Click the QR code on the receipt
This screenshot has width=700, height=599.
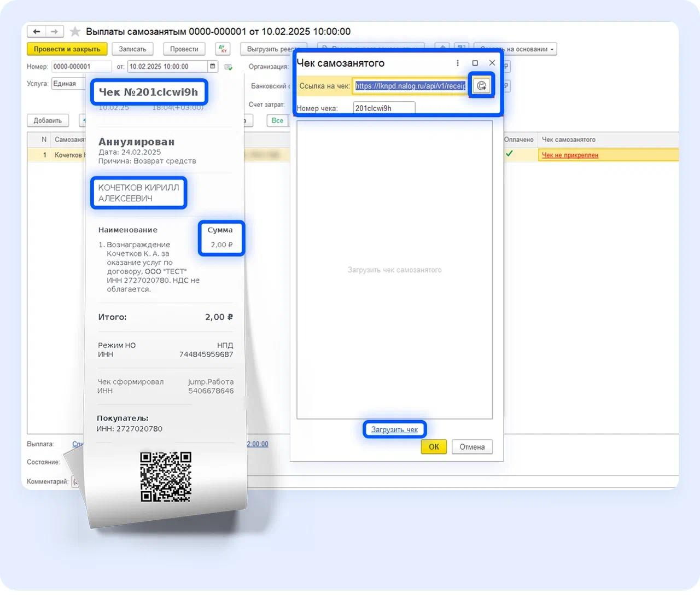[165, 476]
